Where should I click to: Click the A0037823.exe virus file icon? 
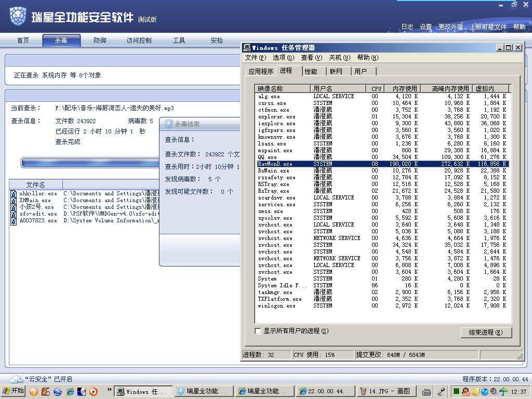tap(13, 221)
